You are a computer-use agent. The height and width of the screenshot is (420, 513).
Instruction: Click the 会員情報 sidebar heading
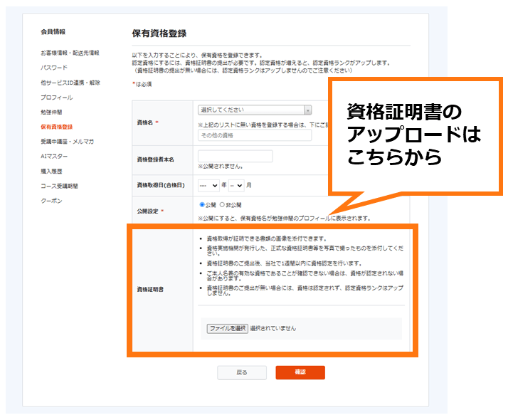tap(53, 32)
